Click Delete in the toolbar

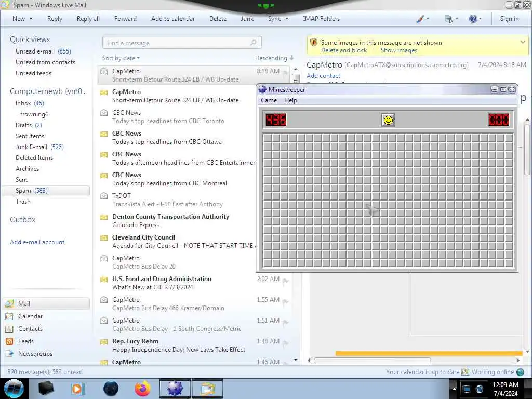click(x=218, y=19)
